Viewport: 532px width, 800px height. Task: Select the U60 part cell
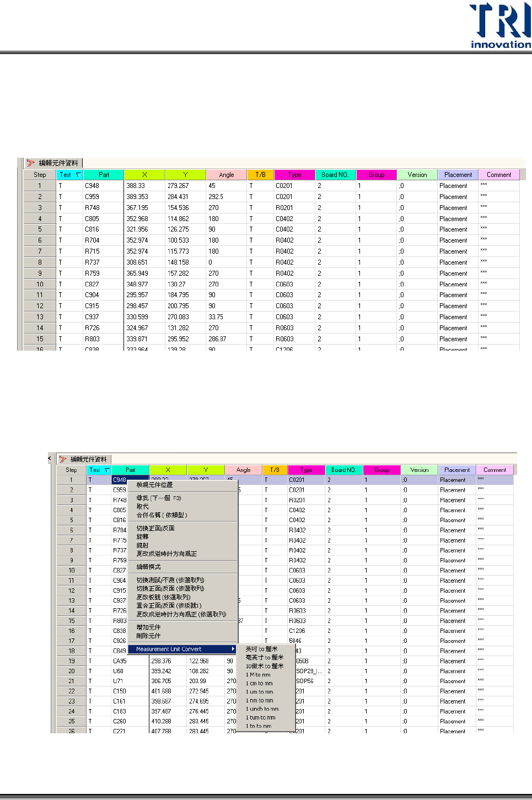point(118,671)
